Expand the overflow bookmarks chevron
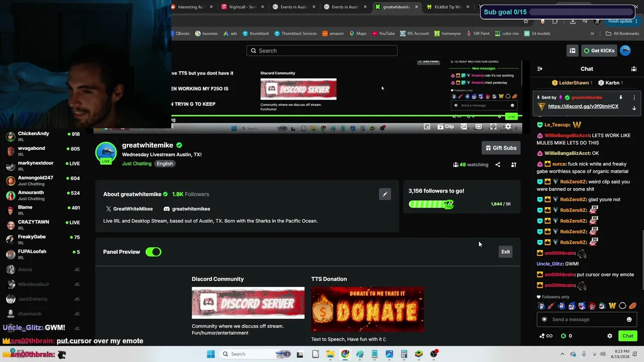 point(592,34)
